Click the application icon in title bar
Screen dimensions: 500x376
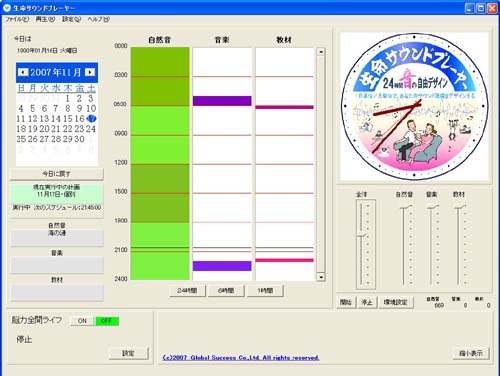(7, 7)
